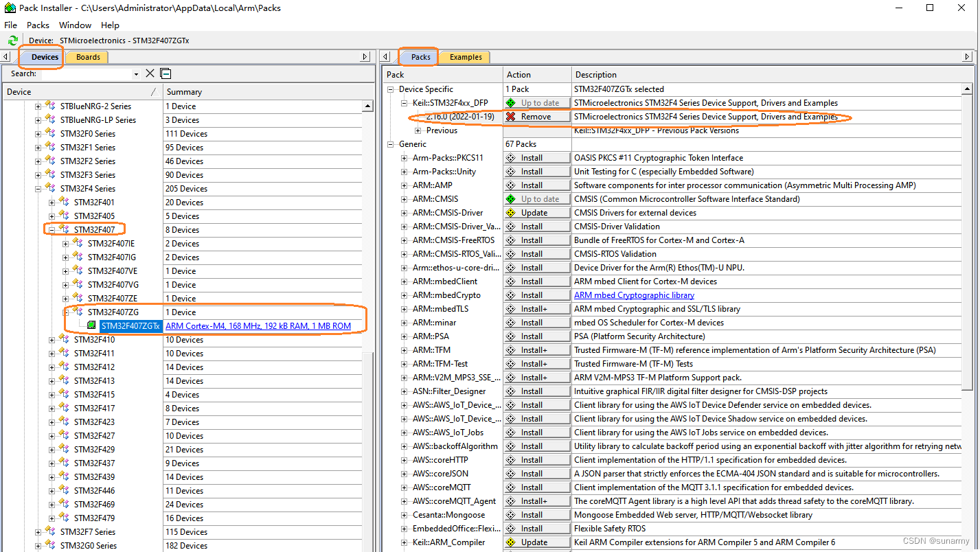Open the File menu
Image resolution: width=980 pixels, height=552 pixels.
click(x=10, y=25)
